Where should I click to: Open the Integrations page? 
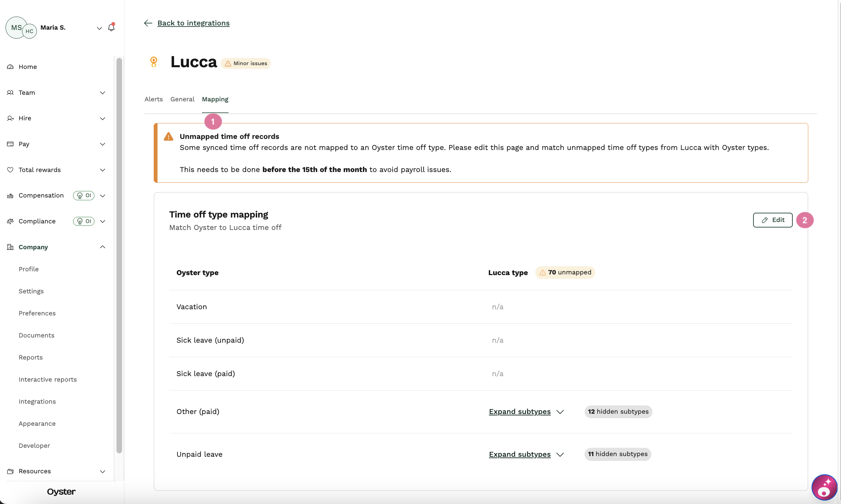click(37, 402)
